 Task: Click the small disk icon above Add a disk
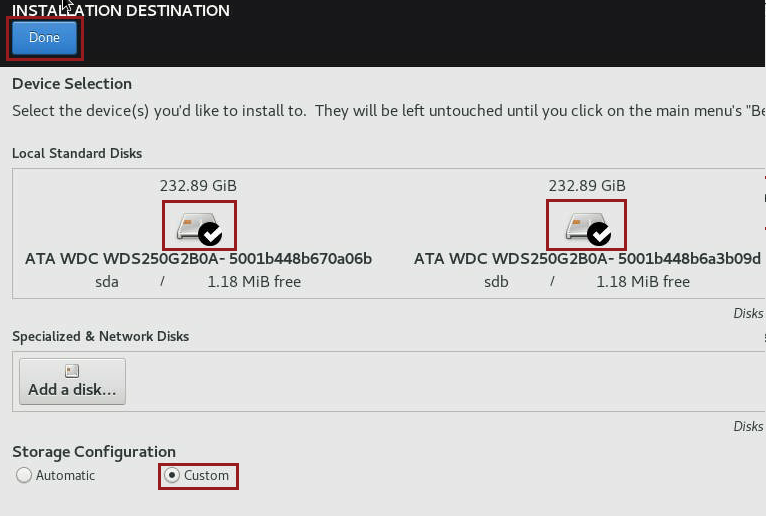pos(72,371)
